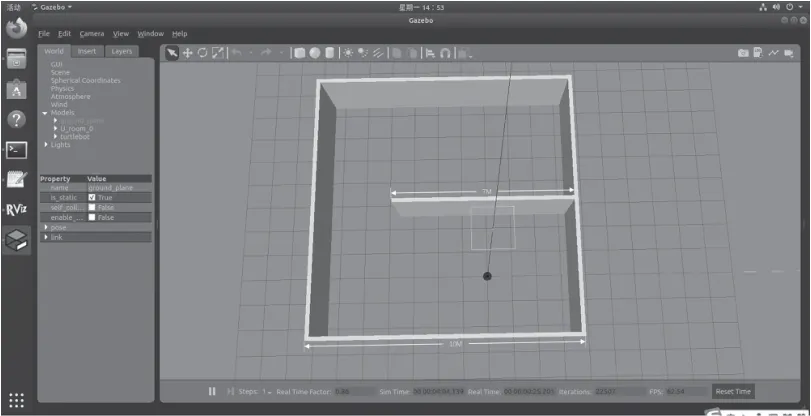Click the Change view angle icon
Viewport: 811px width, 416px height.
[464, 53]
